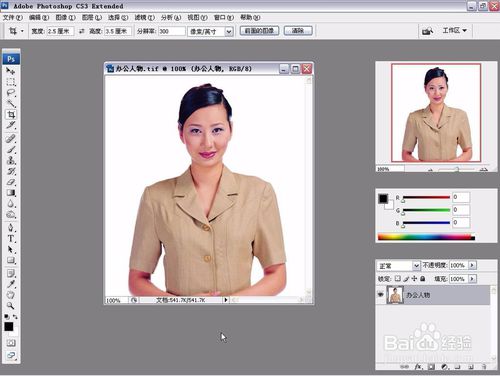Change screen mode from toolbox bottom
The height and width of the screenshot is (376, 500).
pyautogui.click(x=11, y=355)
